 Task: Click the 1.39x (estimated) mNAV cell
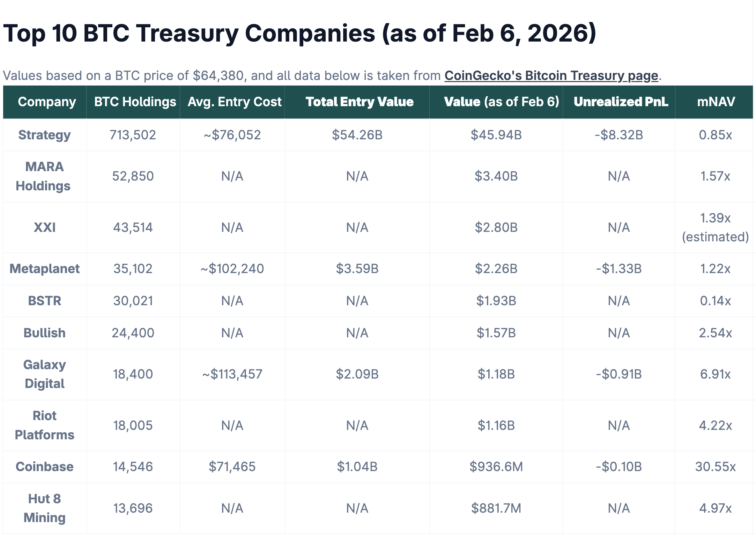tap(715, 228)
